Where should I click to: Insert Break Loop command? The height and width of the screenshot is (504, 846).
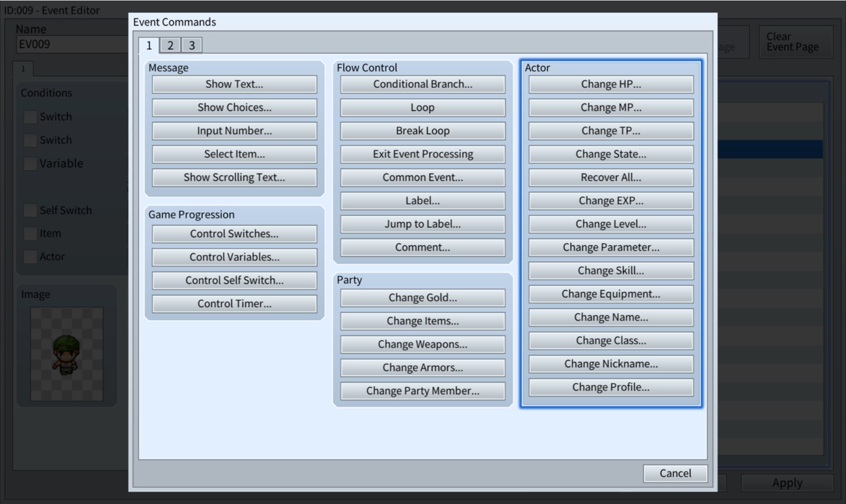pos(422,131)
